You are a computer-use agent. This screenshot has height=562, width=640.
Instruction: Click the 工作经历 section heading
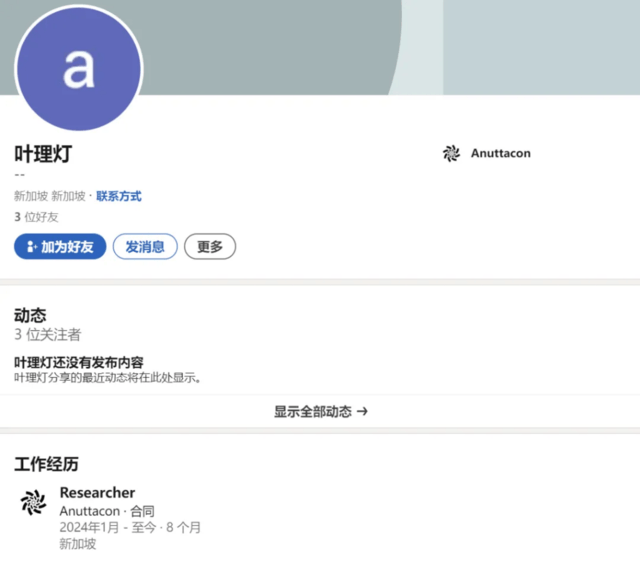46,464
